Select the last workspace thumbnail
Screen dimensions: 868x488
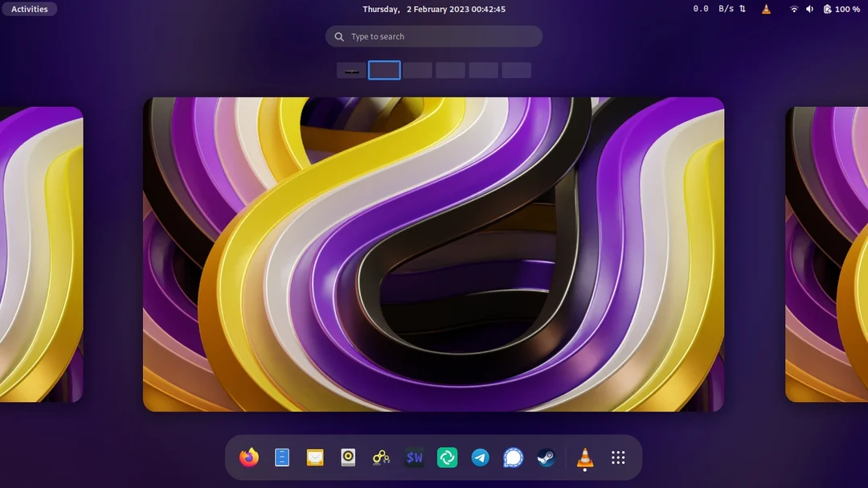pyautogui.click(x=517, y=71)
